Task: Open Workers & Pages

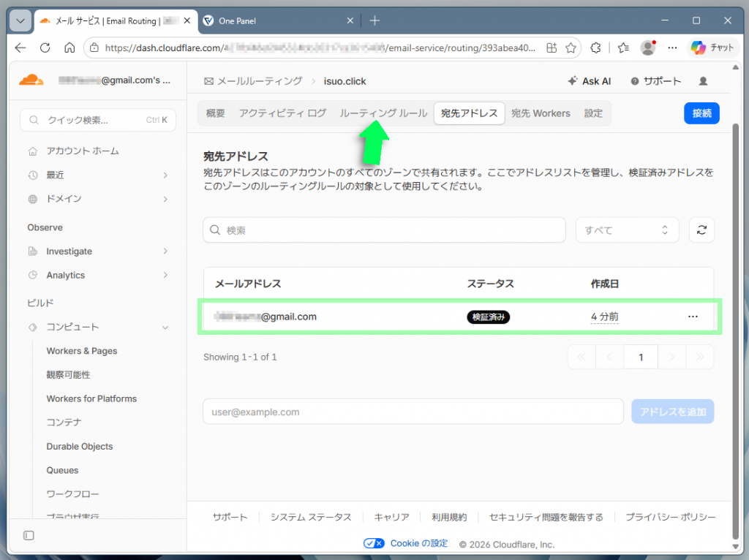Action: click(82, 351)
